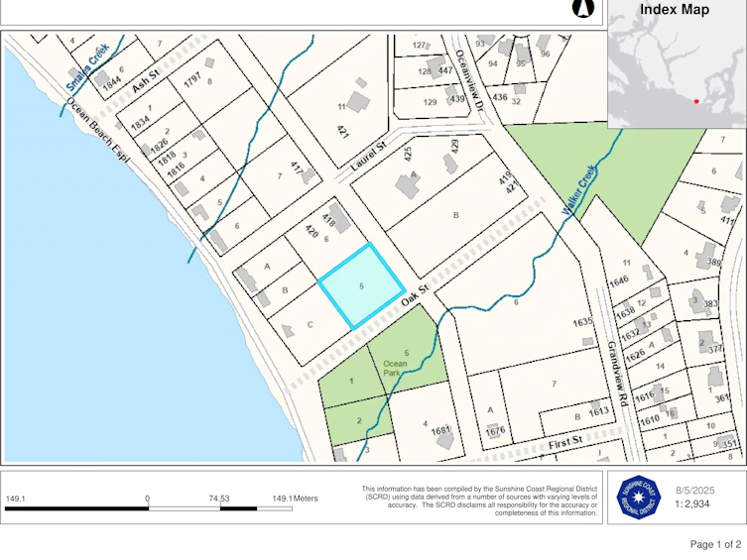This screenshot has width=747, height=560.
Task: Click the First St label
Action: tap(565, 443)
